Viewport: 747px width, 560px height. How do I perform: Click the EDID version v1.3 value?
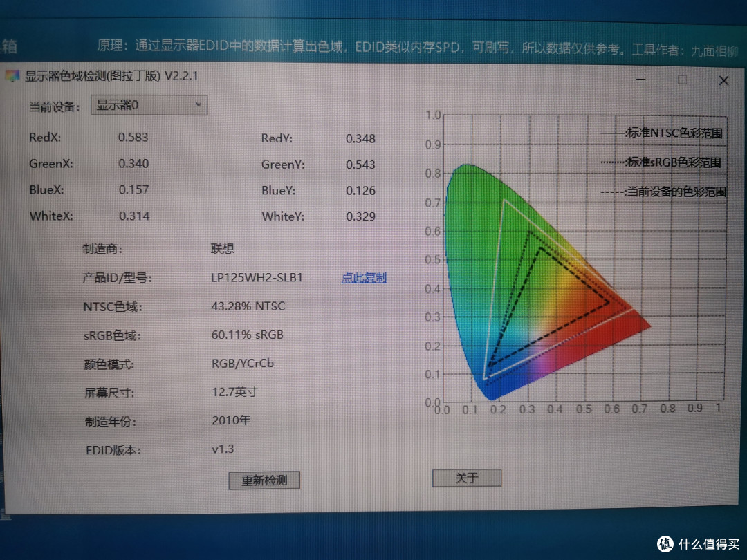click(x=223, y=449)
